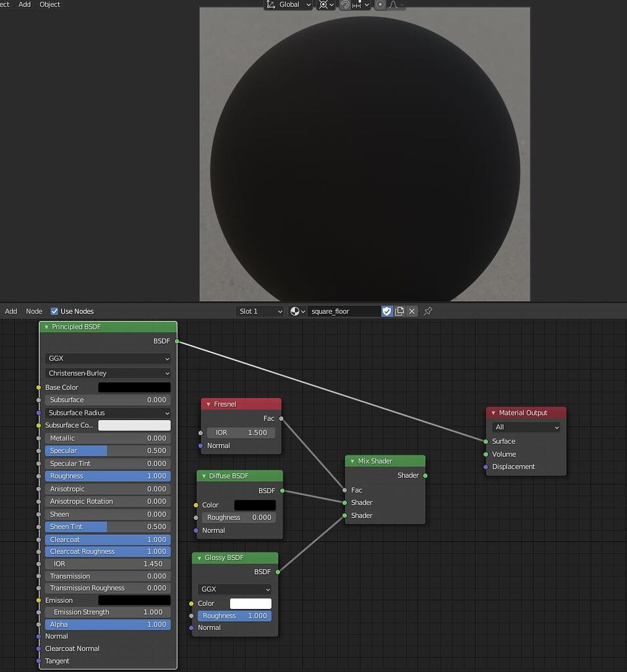Open the Node menu

(x=33, y=311)
